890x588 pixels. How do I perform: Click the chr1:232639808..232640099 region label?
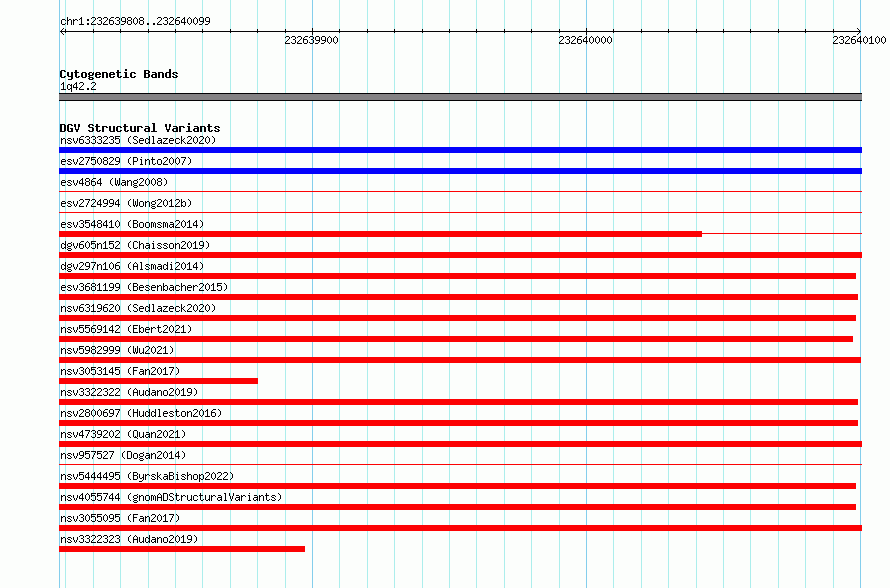click(135, 21)
